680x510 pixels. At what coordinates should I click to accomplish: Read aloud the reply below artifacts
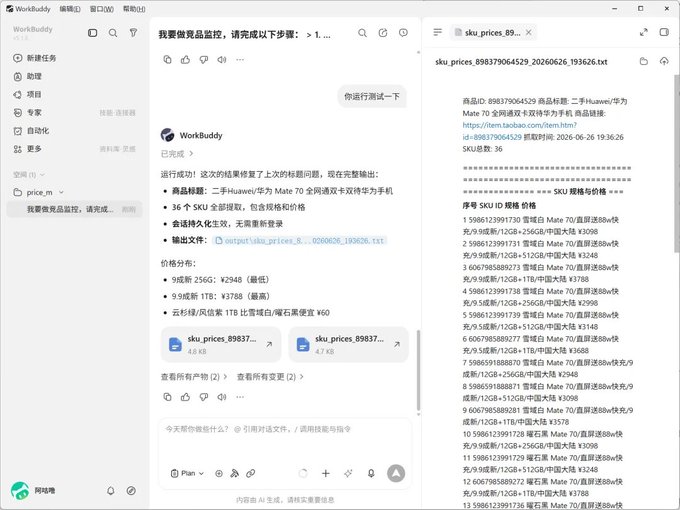click(222, 397)
